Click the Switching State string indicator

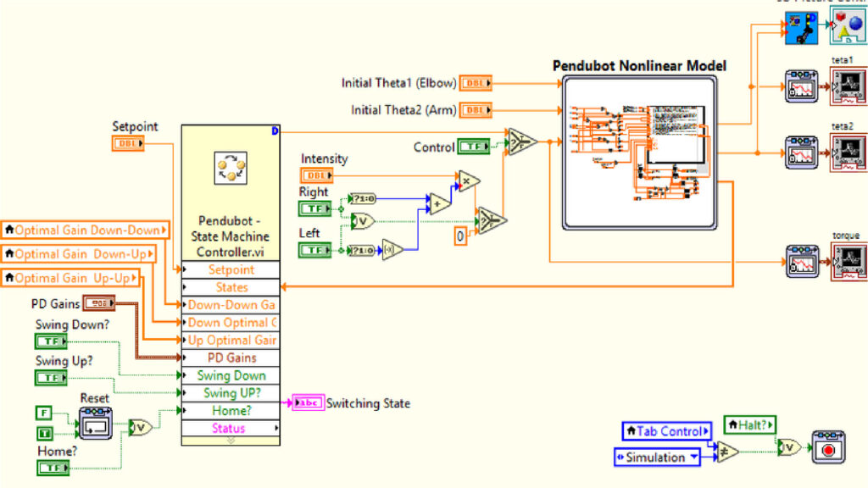pos(306,403)
